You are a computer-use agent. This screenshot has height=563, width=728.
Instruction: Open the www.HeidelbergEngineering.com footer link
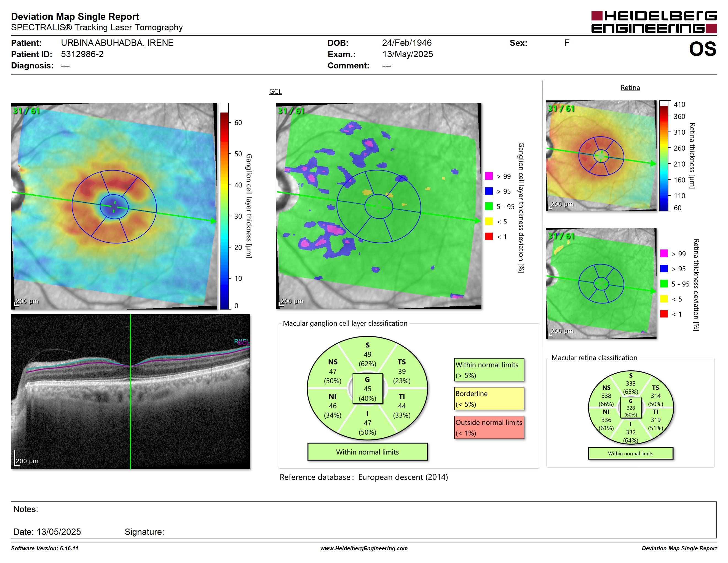click(364, 548)
